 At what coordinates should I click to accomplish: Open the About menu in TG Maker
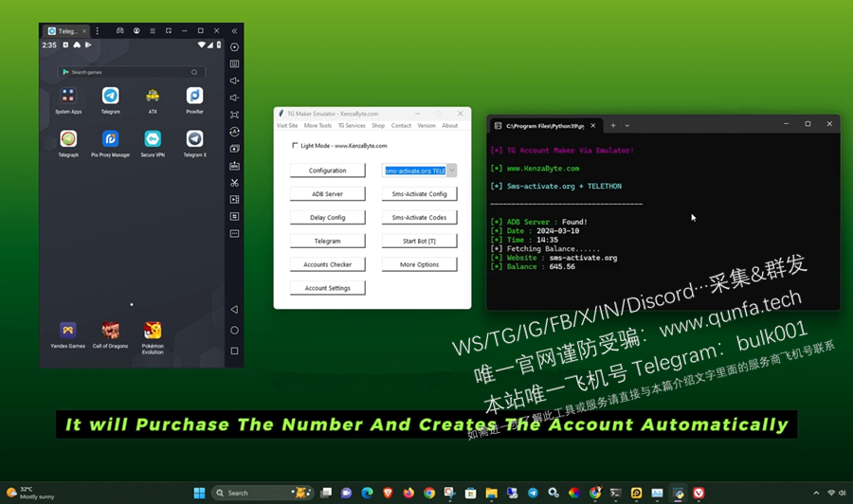(x=450, y=126)
